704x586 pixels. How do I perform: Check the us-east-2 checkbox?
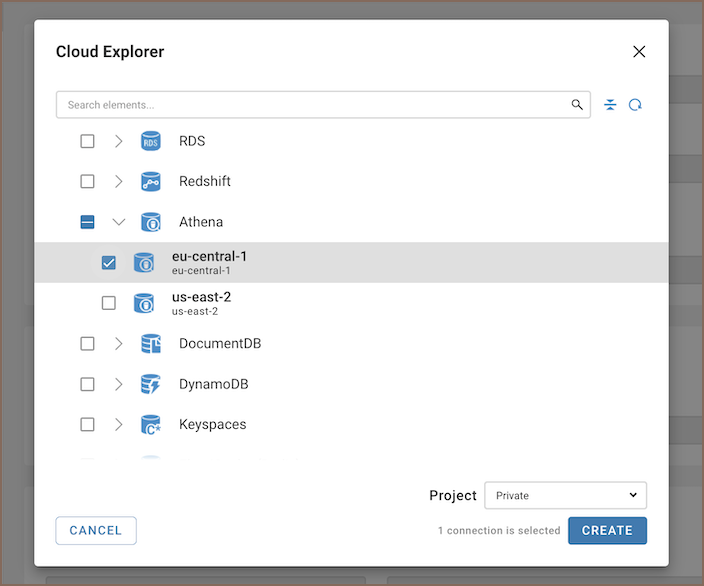tap(109, 303)
